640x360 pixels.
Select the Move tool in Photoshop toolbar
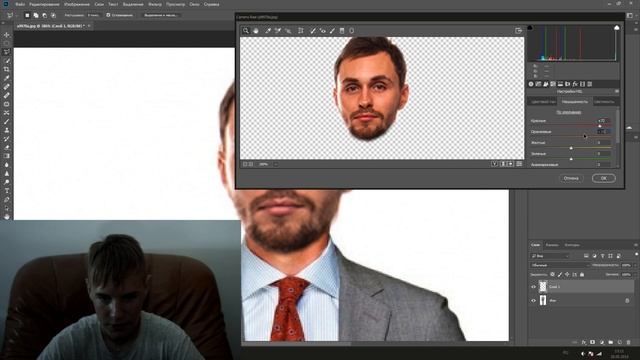tap(7, 35)
